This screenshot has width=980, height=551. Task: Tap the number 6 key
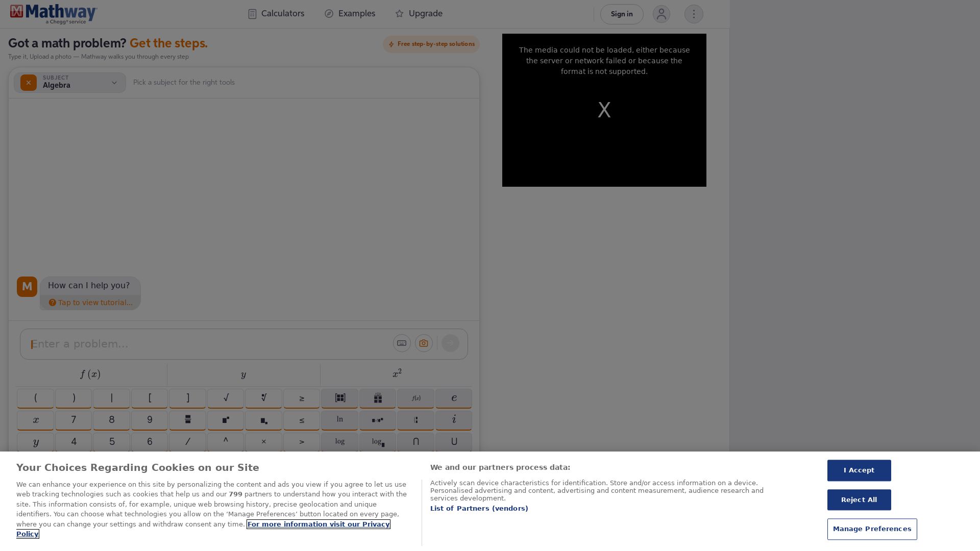click(150, 442)
